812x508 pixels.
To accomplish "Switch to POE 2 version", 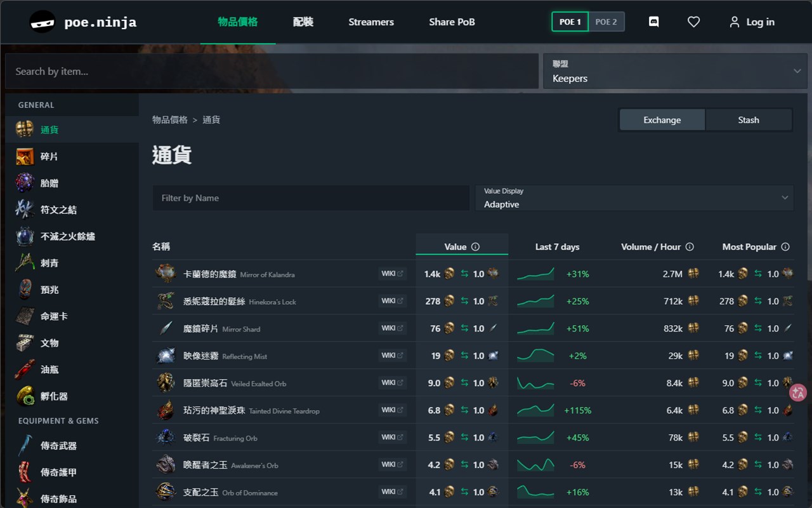I will coord(606,22).
